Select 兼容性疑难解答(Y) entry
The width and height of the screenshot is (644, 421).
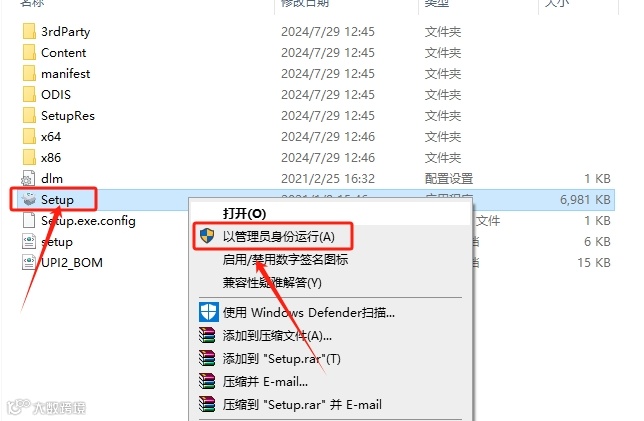[272, 283]
